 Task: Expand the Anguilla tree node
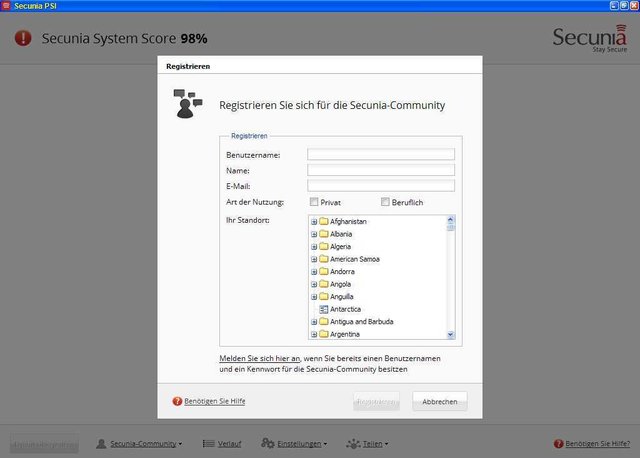314,297
